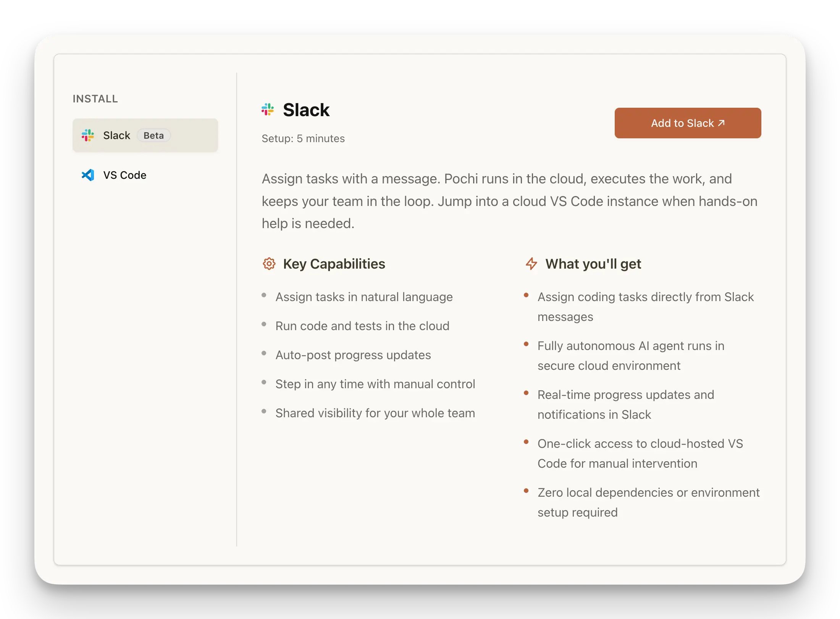Click "Assign tasks in natural language"
The height and width of the screenshot is (619, 840).
364,297
